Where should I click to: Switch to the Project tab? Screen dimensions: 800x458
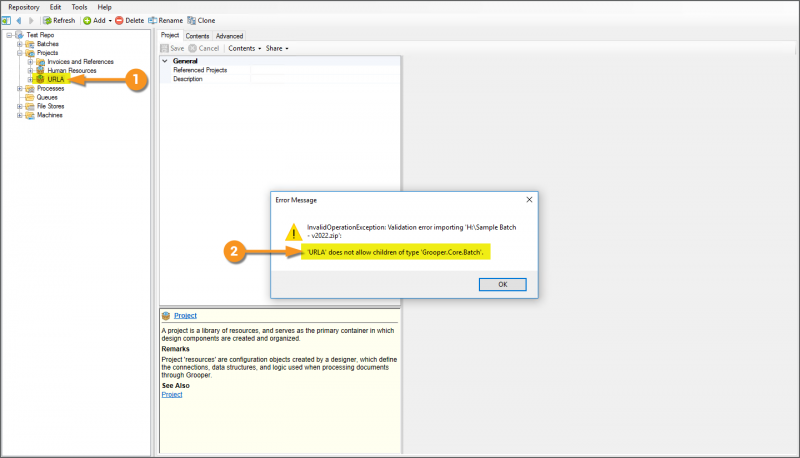pyautogui.click(x=170, y=35)
